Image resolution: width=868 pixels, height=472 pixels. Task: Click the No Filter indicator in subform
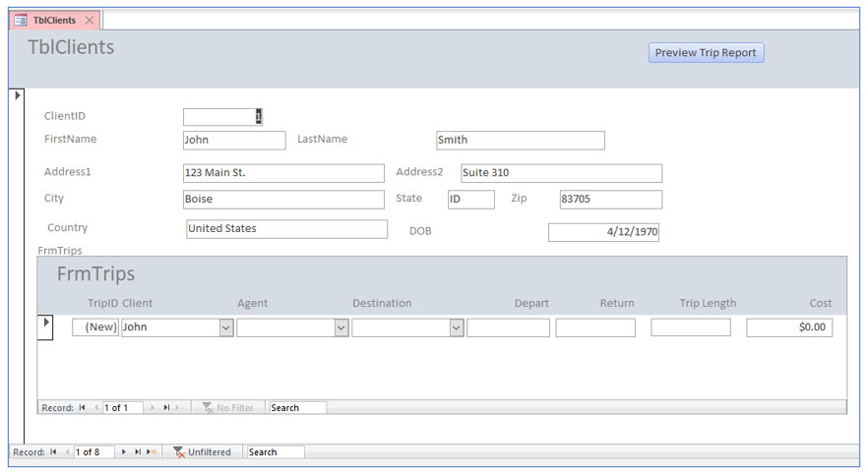pyautogui.click(x=227, y=408)
